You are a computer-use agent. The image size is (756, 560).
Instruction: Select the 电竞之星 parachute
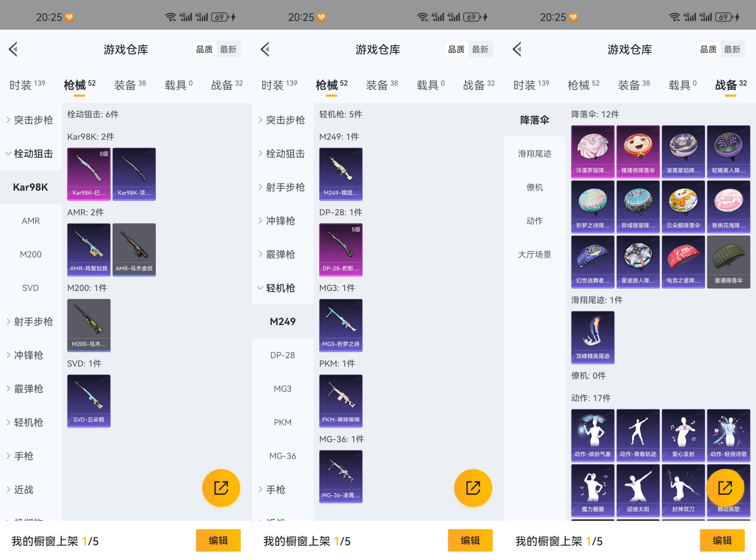[683, 262]
